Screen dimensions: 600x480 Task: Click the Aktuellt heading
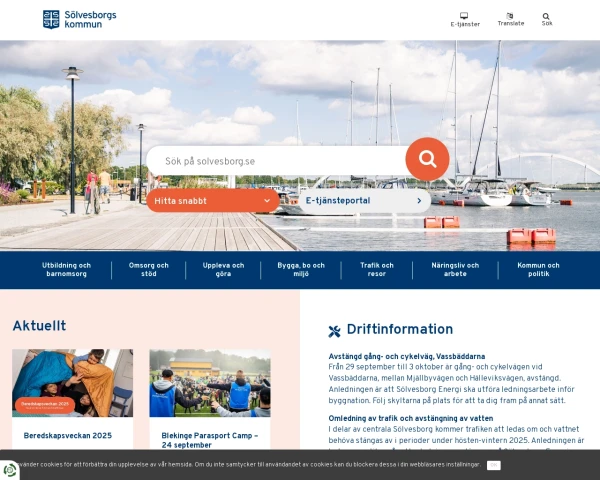[39, 326]
